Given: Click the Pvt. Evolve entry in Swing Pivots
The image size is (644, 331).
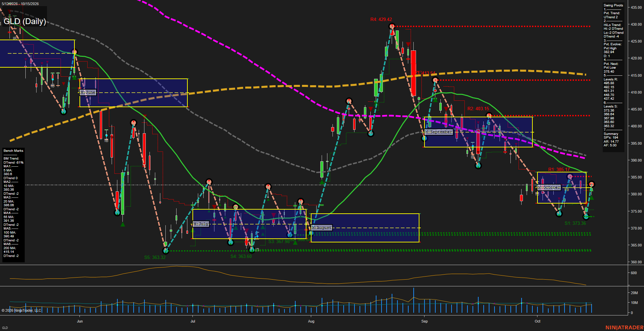Looking at the screenshot, I should click(x=613, y=44).
